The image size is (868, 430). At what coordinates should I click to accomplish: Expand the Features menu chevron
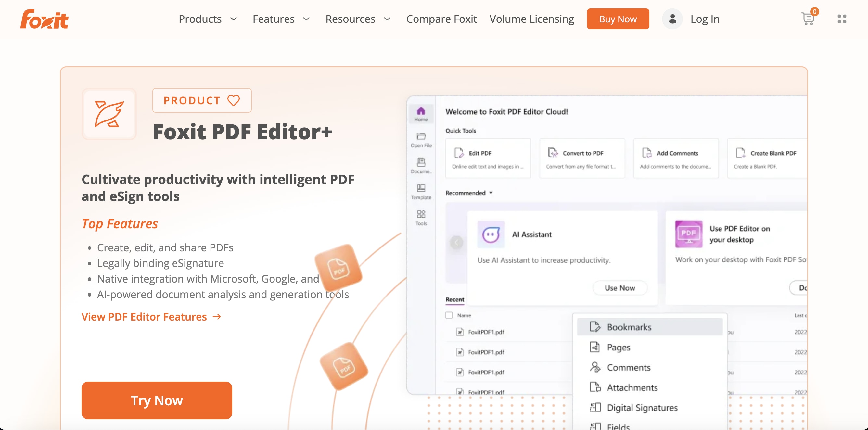[x=306, y=19]
